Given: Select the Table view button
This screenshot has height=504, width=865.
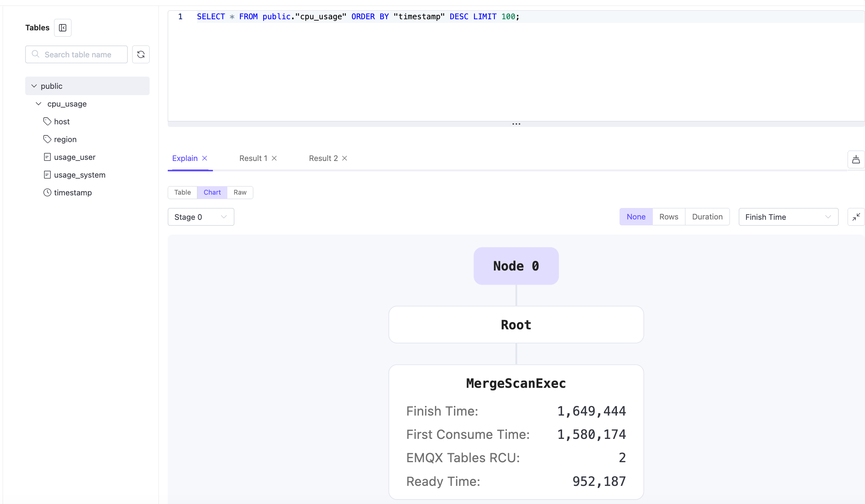Looking at the screenshot, I should pos(182,192).
